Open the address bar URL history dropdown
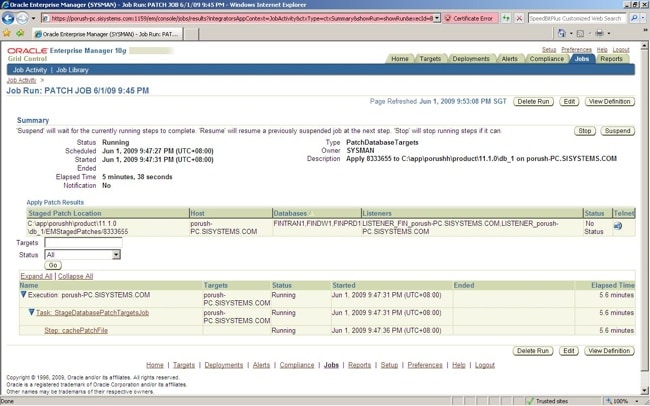The image size is (650, 406). pyautogui.click(x=437, y=19)
